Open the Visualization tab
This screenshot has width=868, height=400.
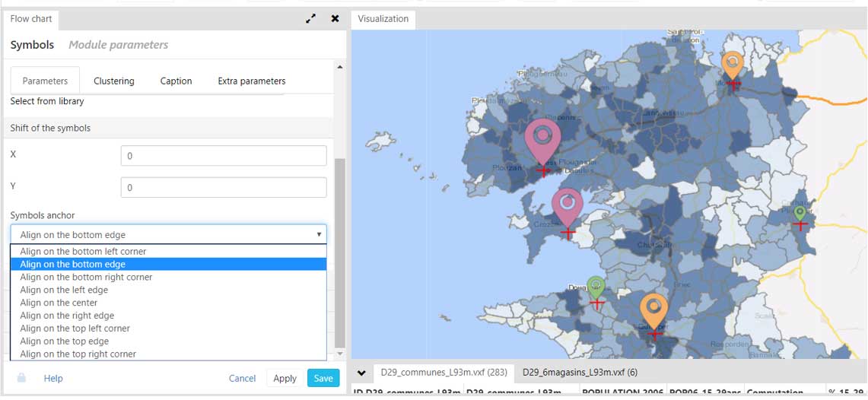tap(383, 19)
